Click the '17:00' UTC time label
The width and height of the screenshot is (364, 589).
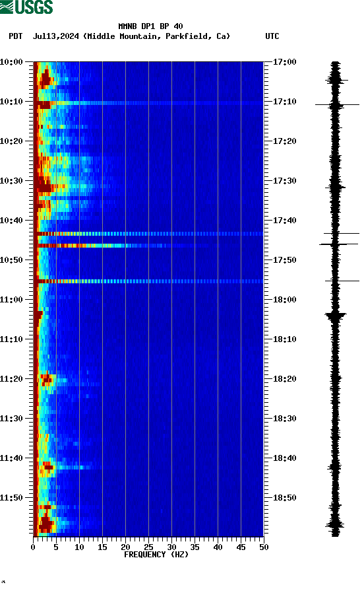pyautogui.click(x=284, y=62)
